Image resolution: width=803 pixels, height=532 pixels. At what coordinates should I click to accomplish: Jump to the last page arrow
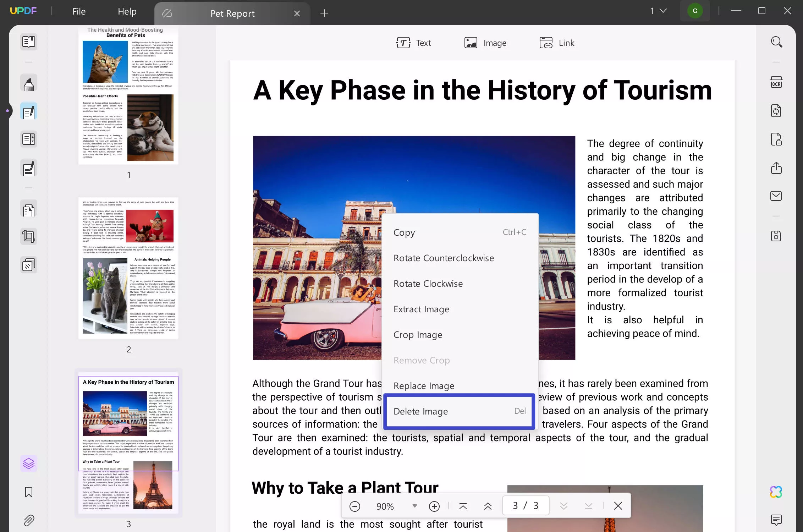tap(589, 506)
